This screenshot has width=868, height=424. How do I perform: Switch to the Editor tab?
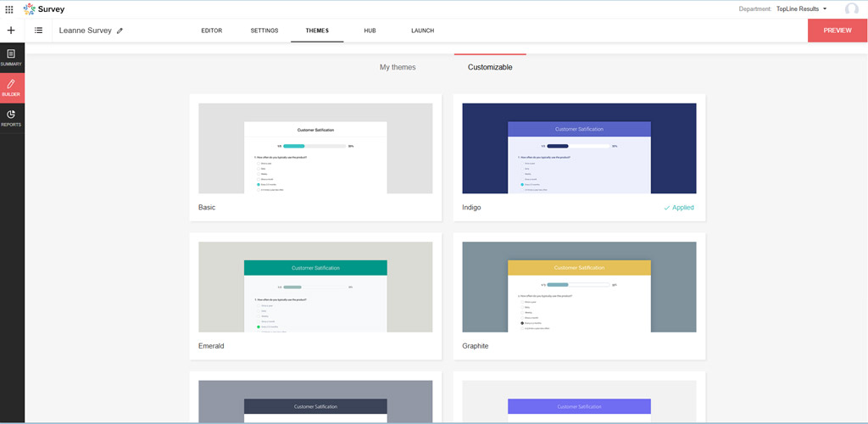click(211, 31)
